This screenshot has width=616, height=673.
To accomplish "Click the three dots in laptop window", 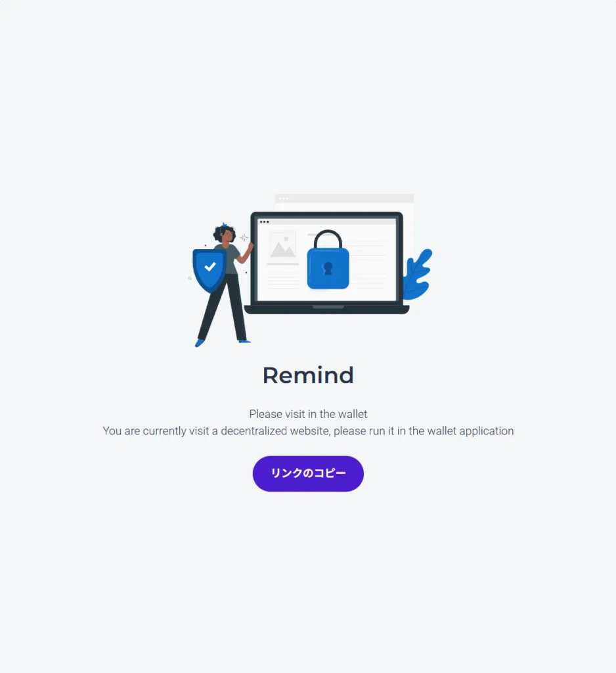I will coord(264,222).
